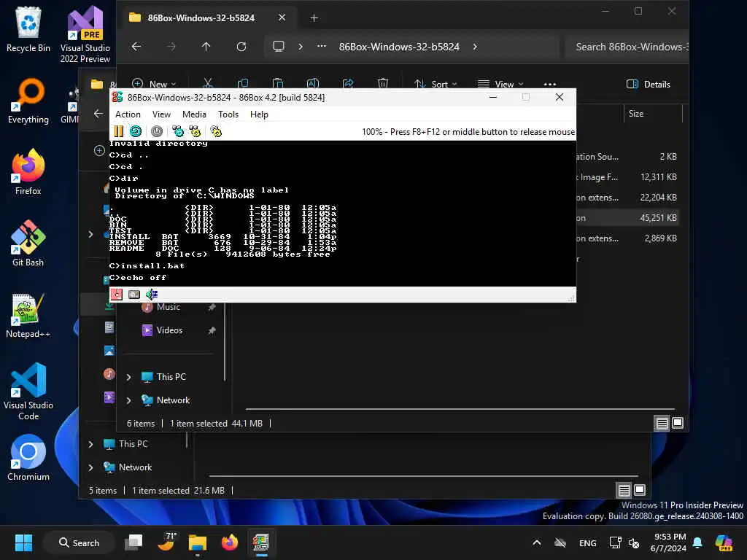The height and width of the screenshot is (560, 747).
Task: Click the Hard reset icon in 86Box
Action: 136,131
